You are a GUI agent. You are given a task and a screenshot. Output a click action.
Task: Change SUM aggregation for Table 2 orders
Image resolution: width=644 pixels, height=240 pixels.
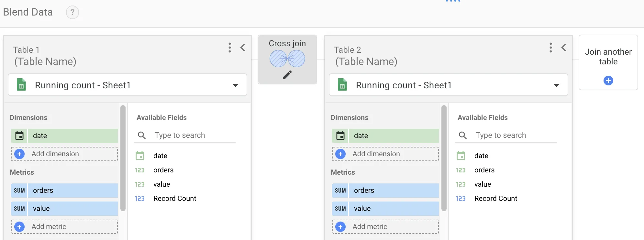(340, 191)
